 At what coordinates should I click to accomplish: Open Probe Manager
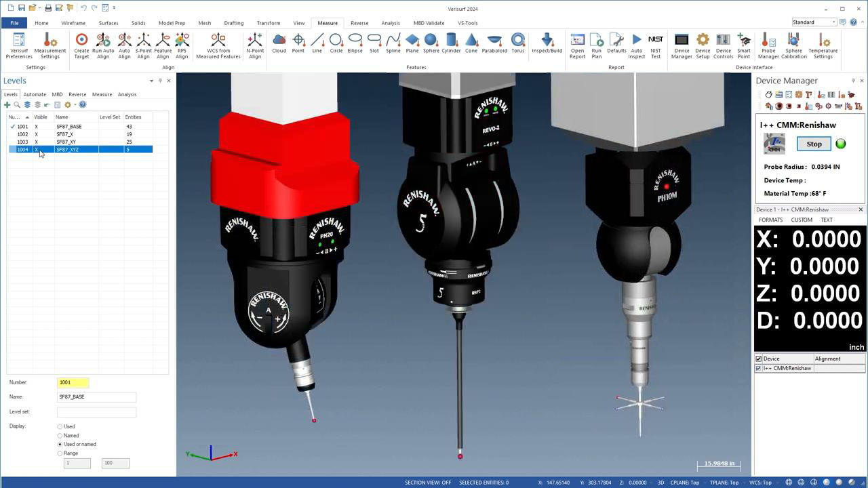point(768,46)
